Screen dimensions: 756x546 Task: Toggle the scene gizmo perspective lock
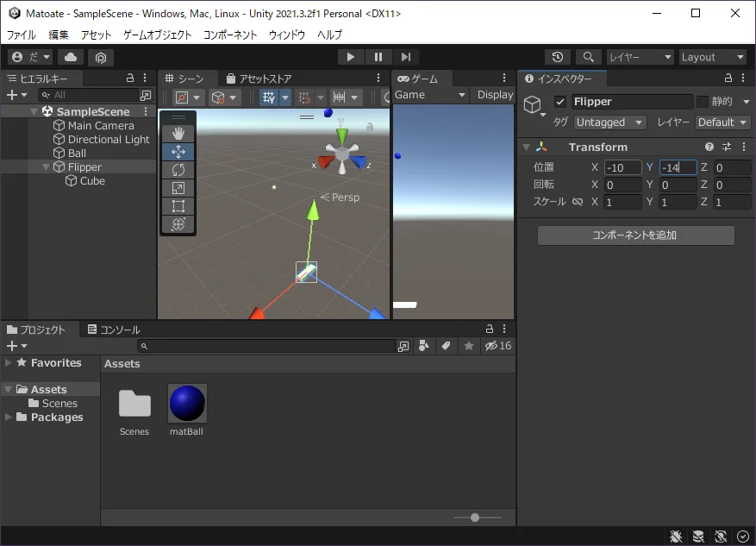370,127
